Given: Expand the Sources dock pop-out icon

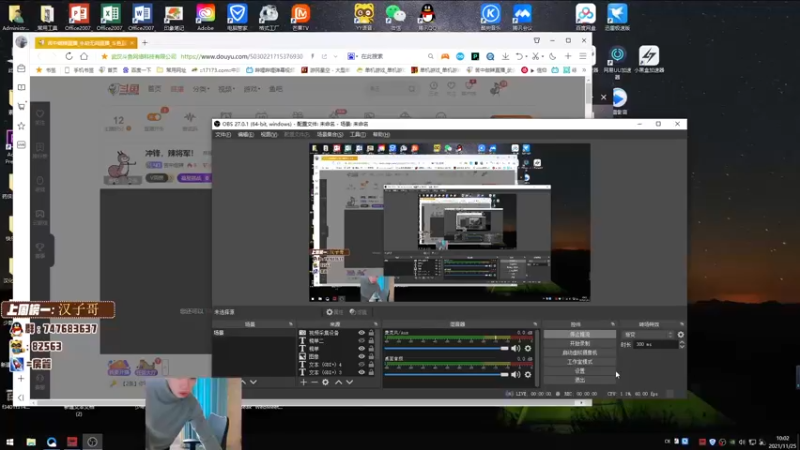Looking at the screenshot, I should coord(376,324).
